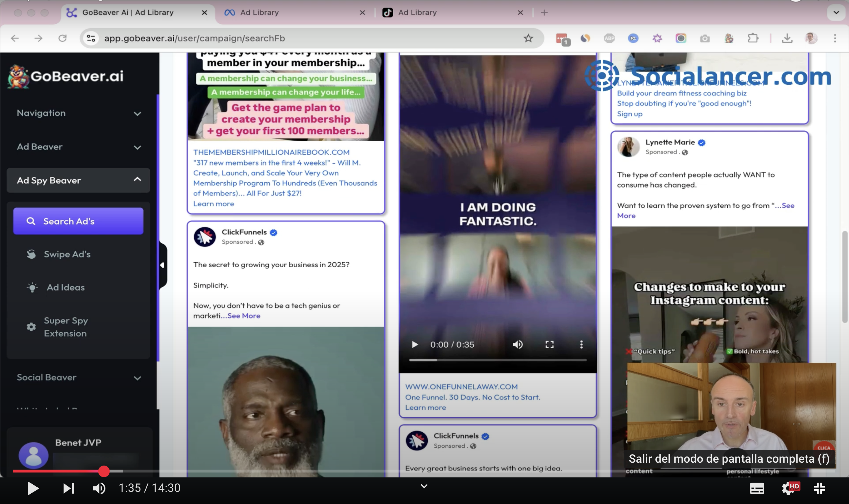This screenshot has height=504, width=849.
Task: Play the I AM DOING FANTASTIC ad video
Action: (415, 345)
